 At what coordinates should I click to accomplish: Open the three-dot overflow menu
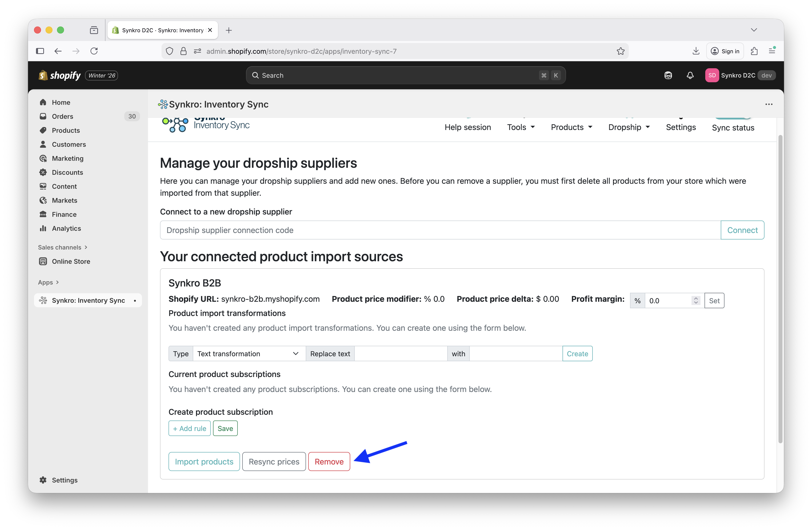coord(769,104)
